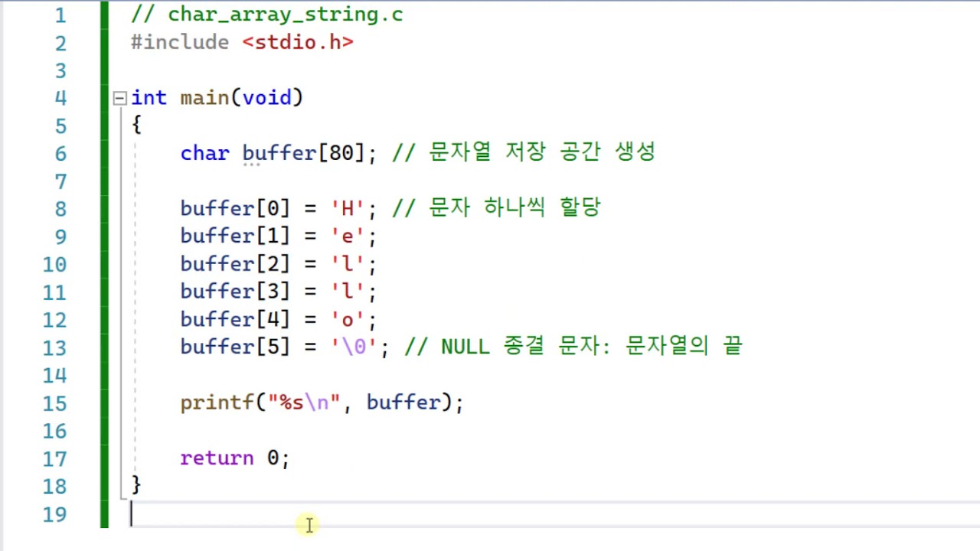The image size is (980, 551).
Task: Click the comment "문자 하나씩 할당"
Action: click(514, 207)
